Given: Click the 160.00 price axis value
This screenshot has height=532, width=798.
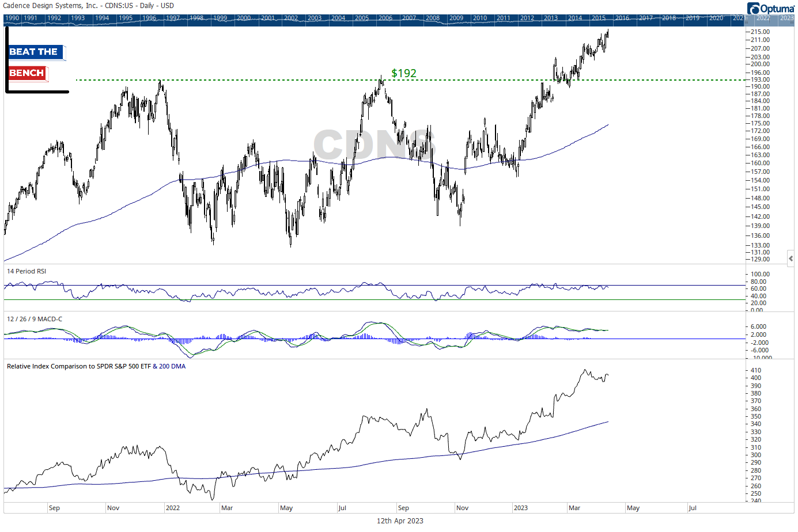Looking at the screenshot, I should [760, 163].
